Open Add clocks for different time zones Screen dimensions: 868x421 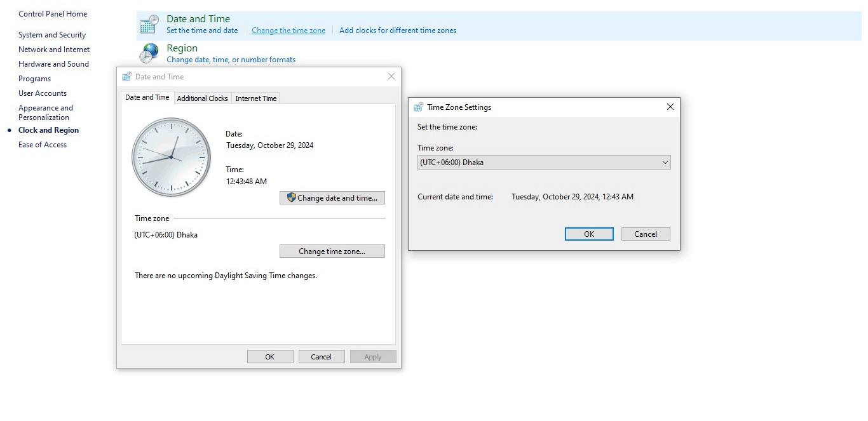tap(398, 30)
